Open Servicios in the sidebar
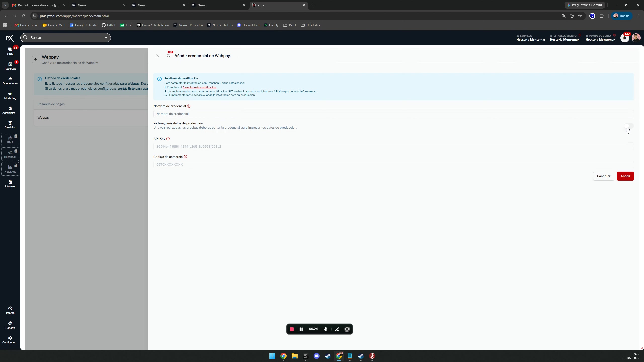This screenshot has width=644, height=362. tap(10, 125)
